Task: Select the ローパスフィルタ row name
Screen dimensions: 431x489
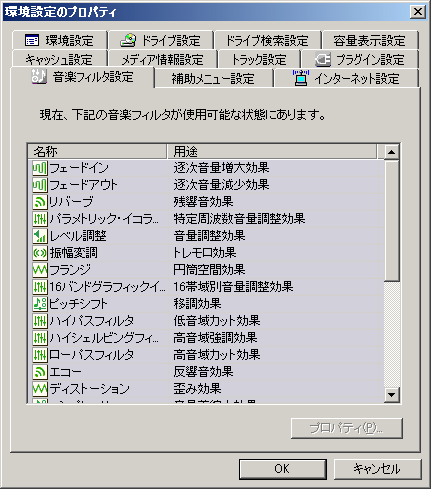Action: 92,355
